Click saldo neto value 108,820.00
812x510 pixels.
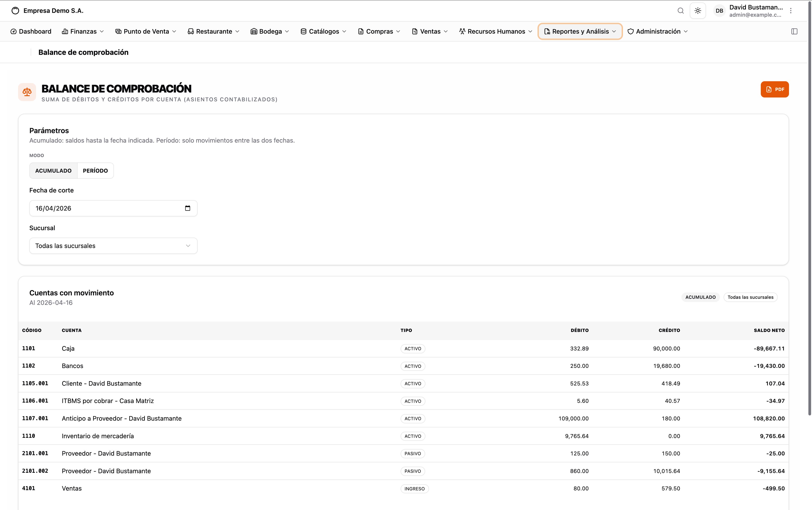pos(769,418)
